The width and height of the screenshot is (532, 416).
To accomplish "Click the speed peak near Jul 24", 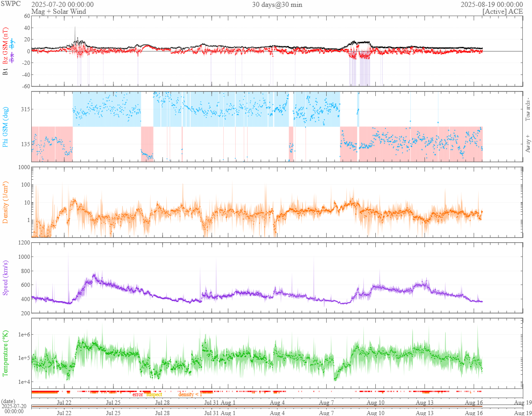I will 94,276.
